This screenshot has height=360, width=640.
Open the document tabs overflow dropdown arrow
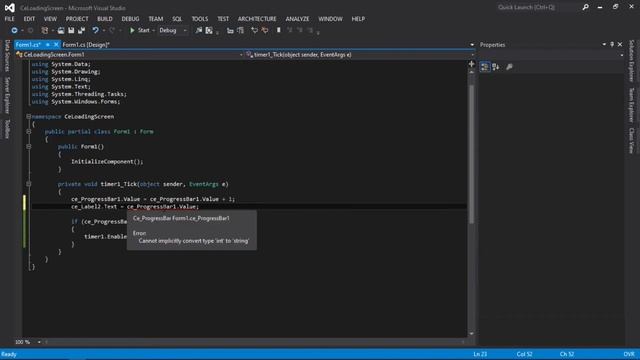pyautogui.click(x=472, y=44)
